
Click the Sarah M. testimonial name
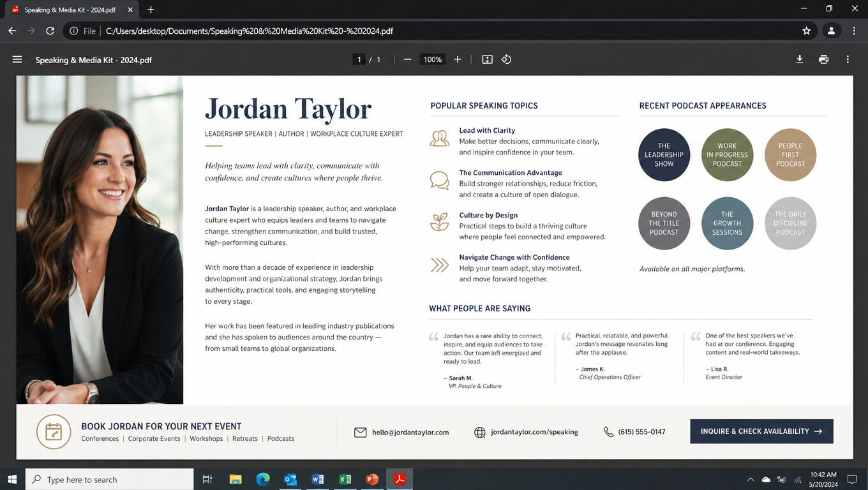pyautogui.click(x=461, y=378)
